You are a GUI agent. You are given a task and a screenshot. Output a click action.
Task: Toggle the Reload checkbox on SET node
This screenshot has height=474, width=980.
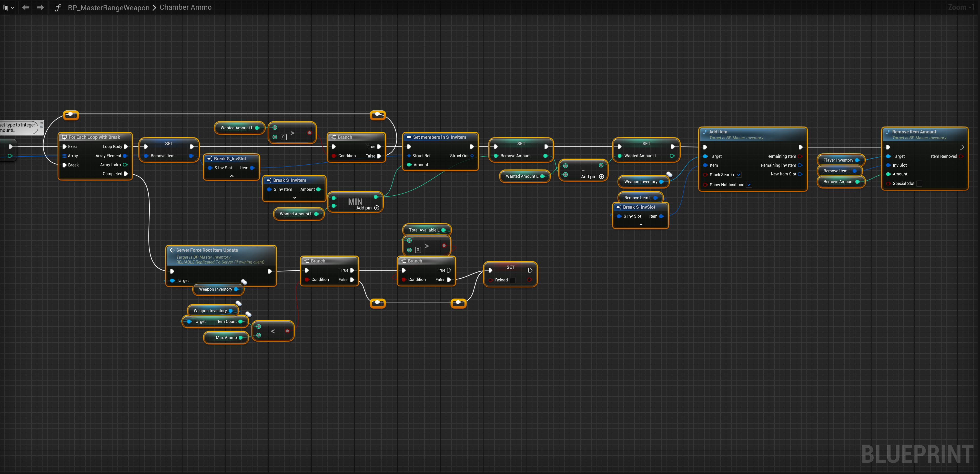[512, 280]
